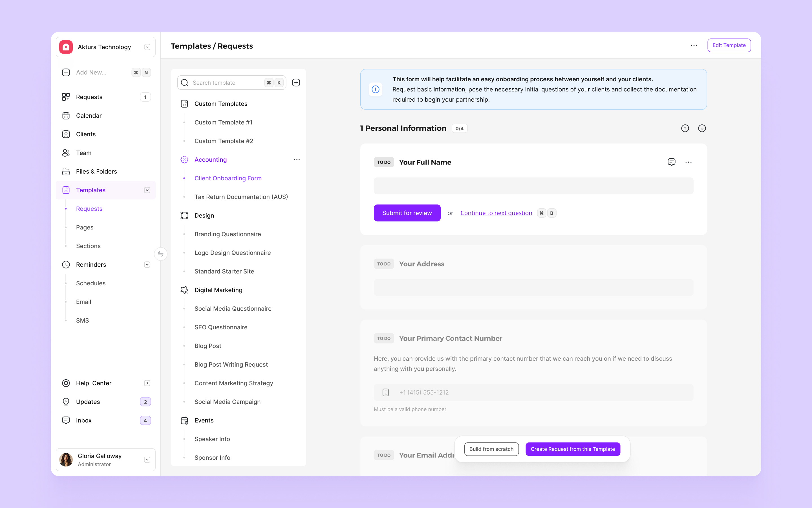Click Continue to next question link
The width and height of the screenshot is (812, 508).
point(496,213)
